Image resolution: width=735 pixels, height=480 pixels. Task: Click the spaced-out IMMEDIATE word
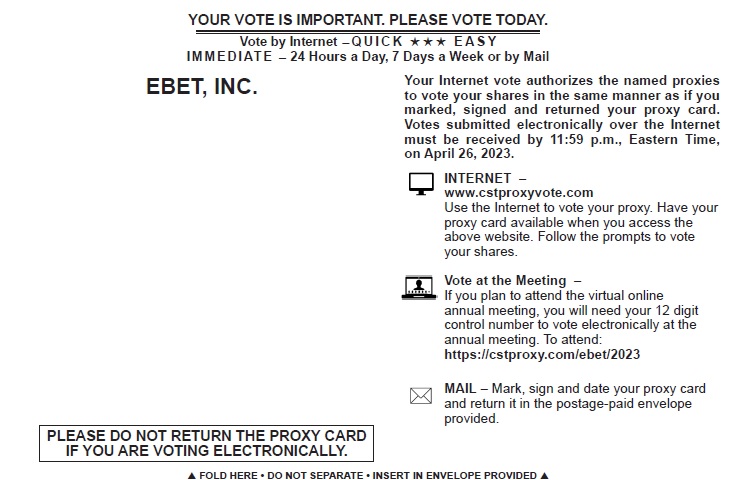coord(229,57)
